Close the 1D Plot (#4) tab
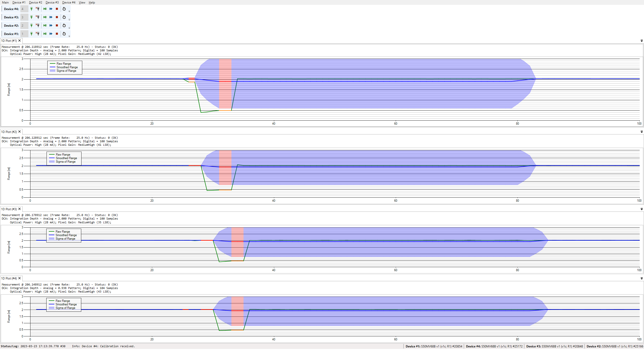 click(x=19, y=278)
